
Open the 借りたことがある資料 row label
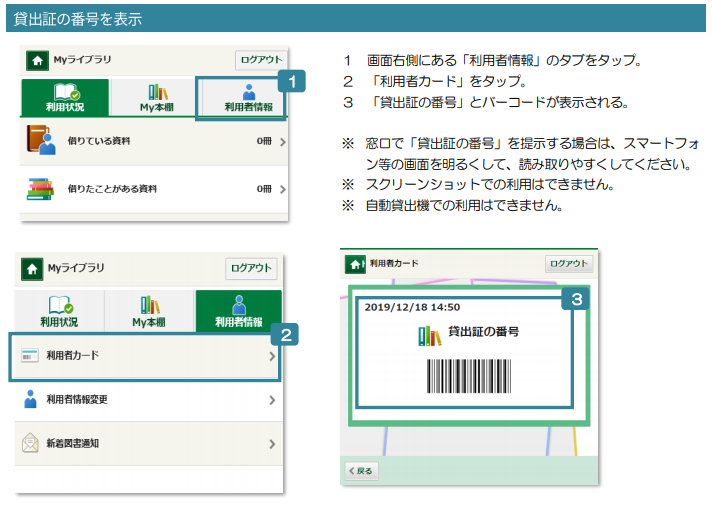112,188
